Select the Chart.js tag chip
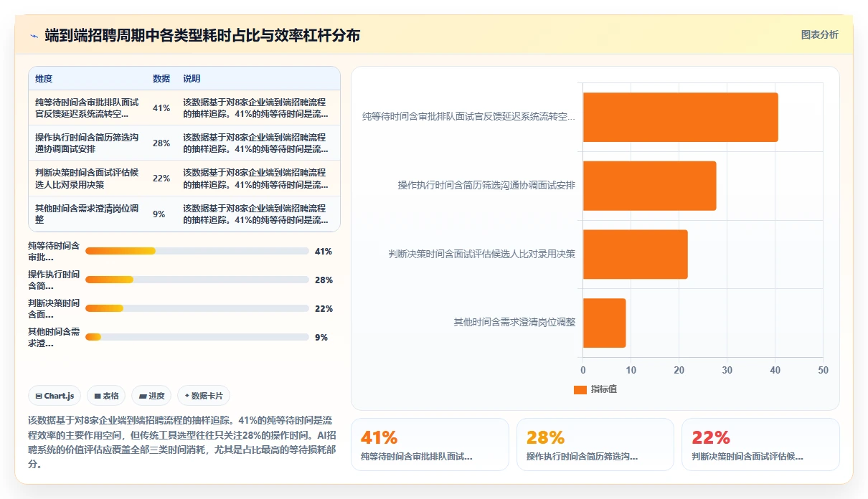This screenshot has width=868, height=499. [55, 396]
